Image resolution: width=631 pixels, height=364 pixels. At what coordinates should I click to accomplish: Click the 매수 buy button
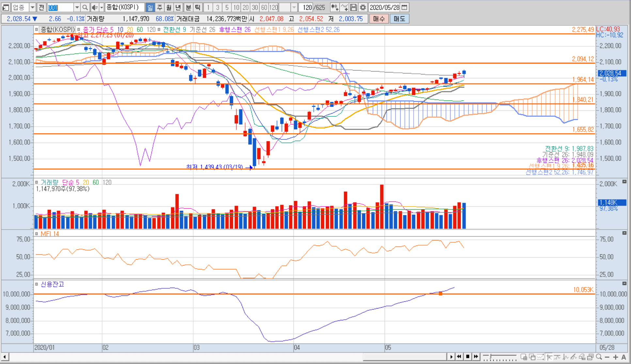pyautogui.click(x=379, y=19)
